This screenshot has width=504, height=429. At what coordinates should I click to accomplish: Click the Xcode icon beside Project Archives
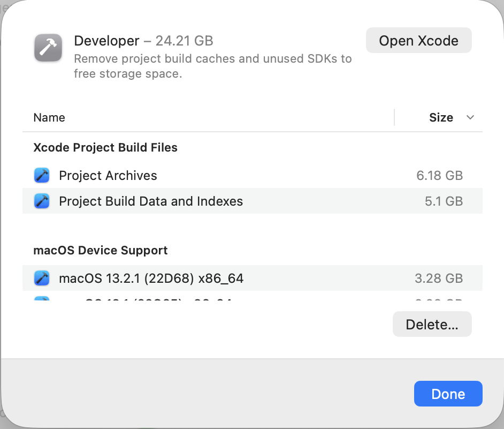click(x=42, y=176)
